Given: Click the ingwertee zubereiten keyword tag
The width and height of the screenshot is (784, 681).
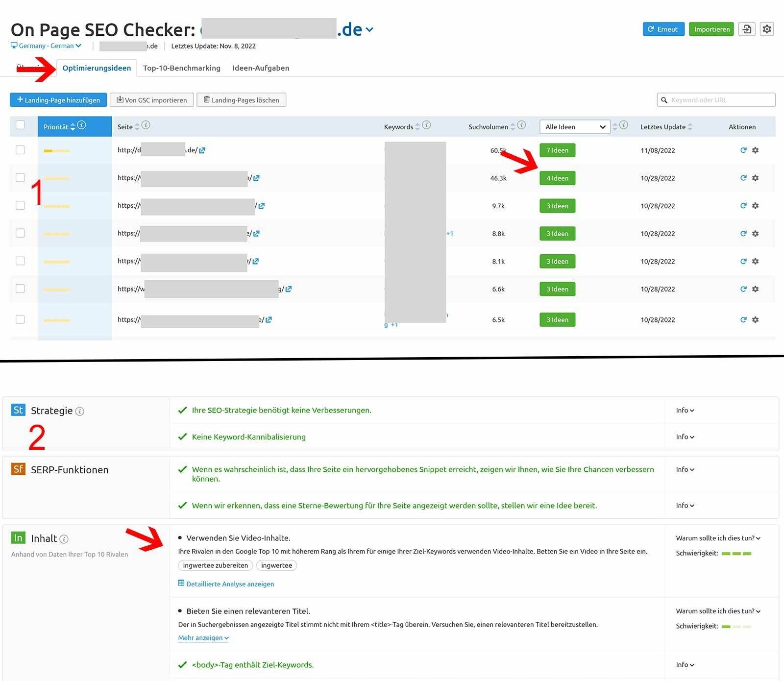Looking at the screenshot, I should pos(216,565).
